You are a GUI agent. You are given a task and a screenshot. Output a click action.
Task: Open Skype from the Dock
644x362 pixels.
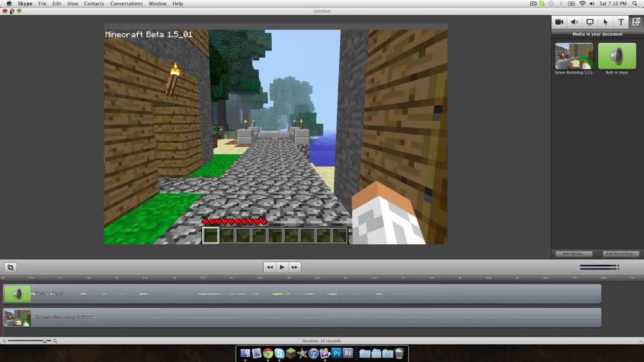279,353
